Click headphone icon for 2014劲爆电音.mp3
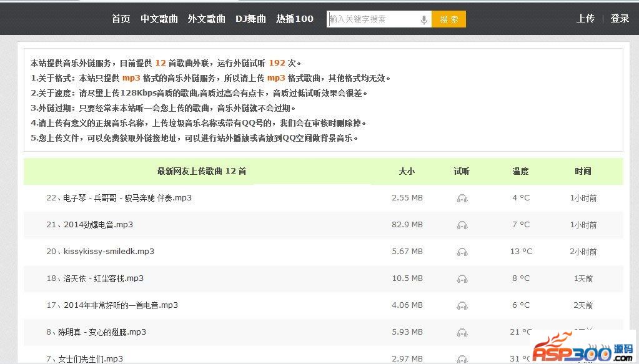This screenshot has height=364, width=639. pyautogui.click(x=462, y=225)
